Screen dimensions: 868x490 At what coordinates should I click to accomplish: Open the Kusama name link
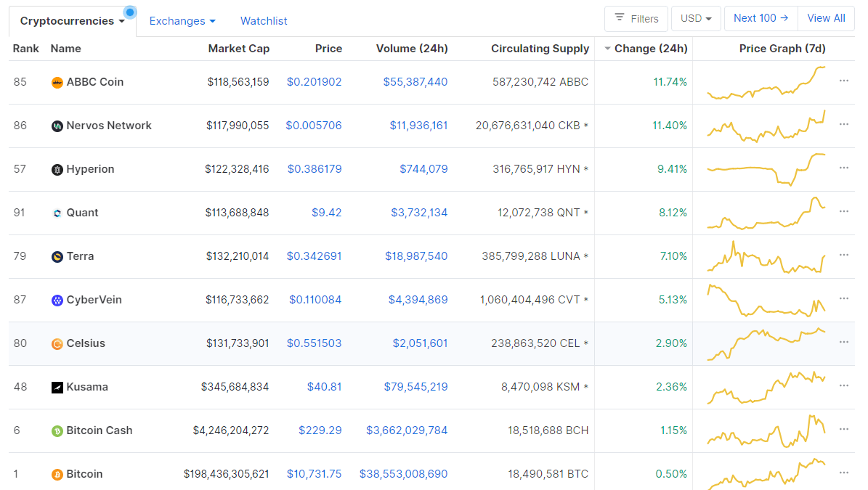coord(87,387)
